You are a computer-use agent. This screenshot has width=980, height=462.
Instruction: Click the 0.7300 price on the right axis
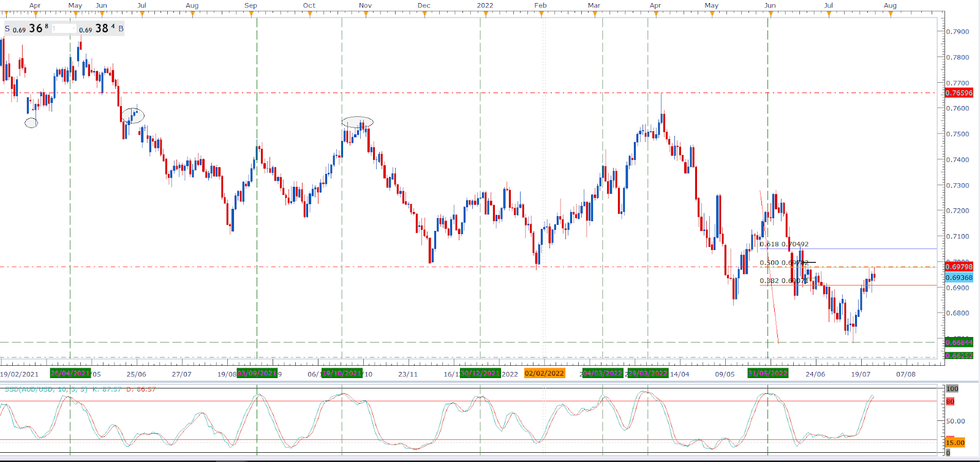pos(958,185)
